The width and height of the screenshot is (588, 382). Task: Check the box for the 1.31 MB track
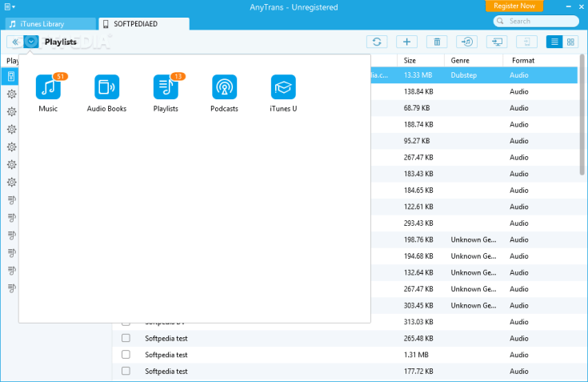(126, 355)
